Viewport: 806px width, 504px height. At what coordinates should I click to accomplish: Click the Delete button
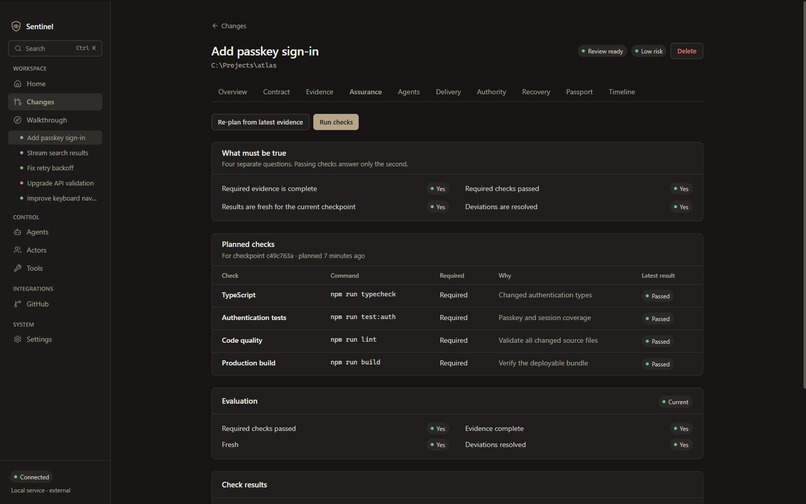click(687, 51)
